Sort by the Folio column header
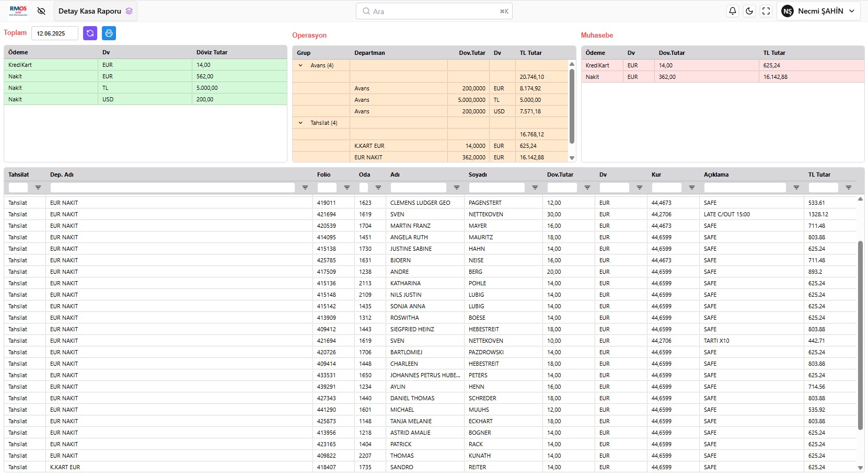Image resolution: width=868 pixels, height=476 pixels. [323, 175]
